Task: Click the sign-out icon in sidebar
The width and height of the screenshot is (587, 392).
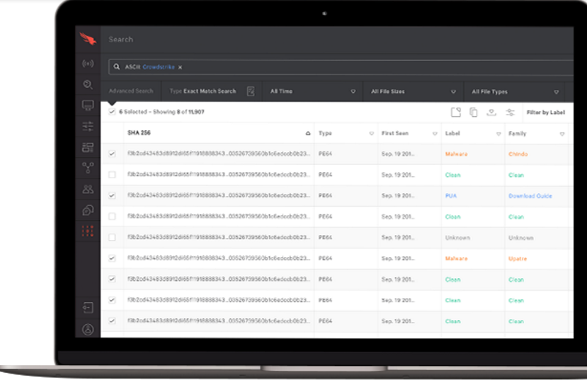Action: 88,308
